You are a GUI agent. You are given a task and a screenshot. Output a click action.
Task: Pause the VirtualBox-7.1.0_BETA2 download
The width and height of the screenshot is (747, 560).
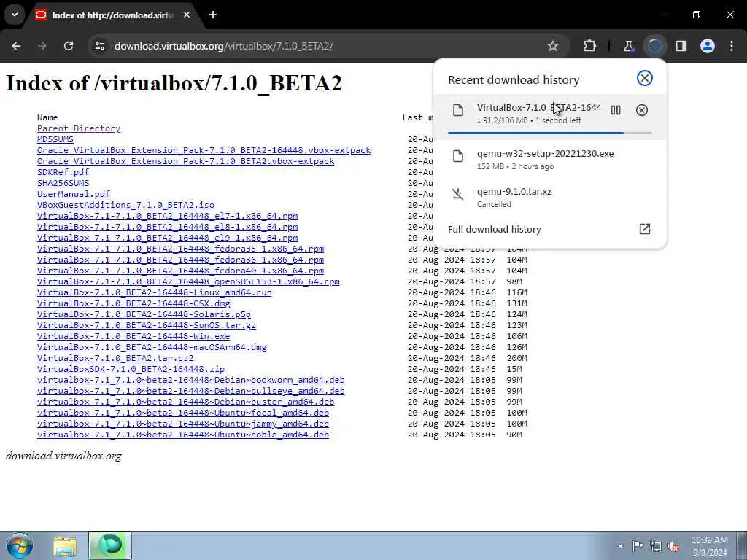point(616,111)
